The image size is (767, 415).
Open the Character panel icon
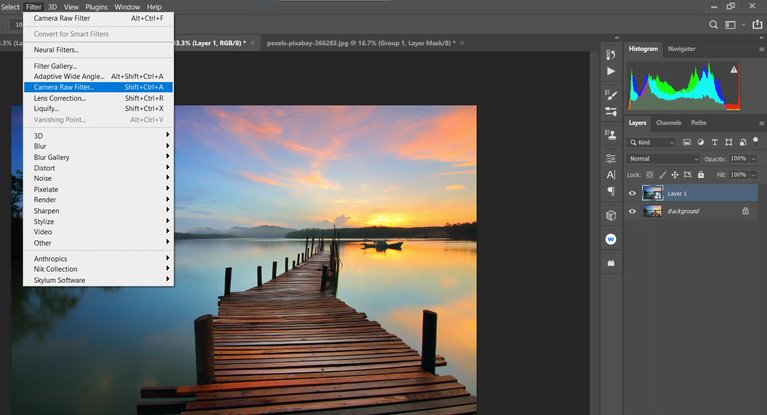[x=611, y=175]
